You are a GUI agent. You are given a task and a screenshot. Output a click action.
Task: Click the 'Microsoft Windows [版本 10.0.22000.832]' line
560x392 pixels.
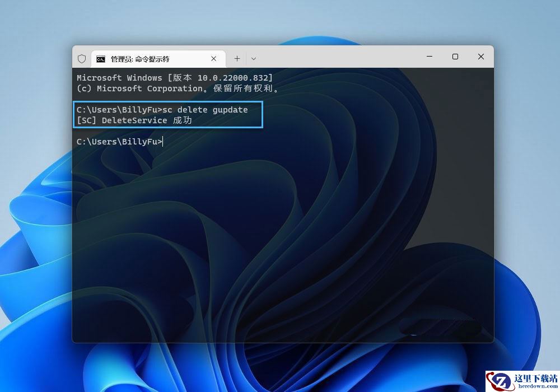[175, 77]
